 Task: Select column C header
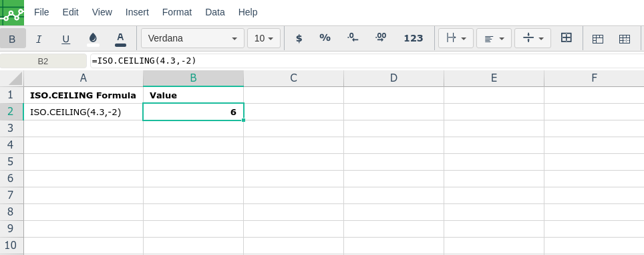coord(293,78)
